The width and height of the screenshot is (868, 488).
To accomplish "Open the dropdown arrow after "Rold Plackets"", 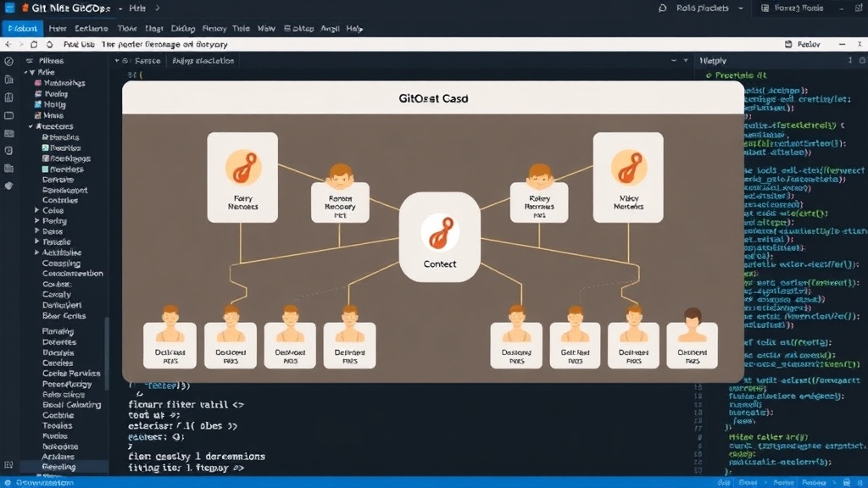I will coord(741,8).
